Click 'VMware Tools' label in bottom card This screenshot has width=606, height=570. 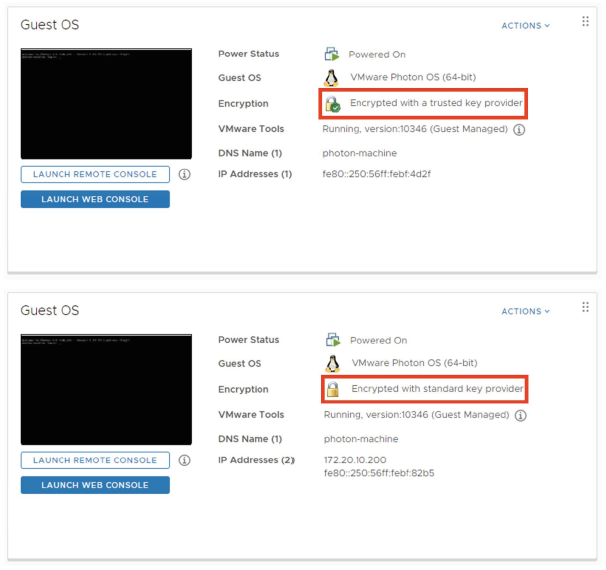click(x=251, y=415)
